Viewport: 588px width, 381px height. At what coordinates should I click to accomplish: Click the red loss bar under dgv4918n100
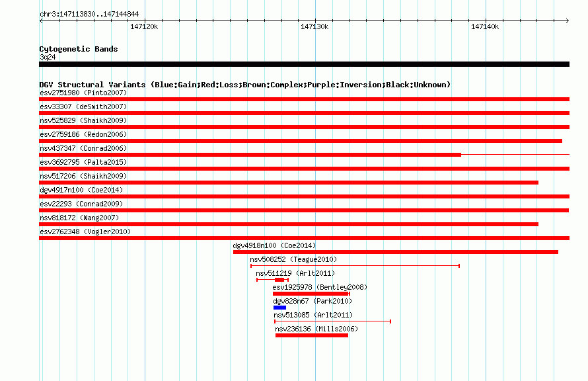(x=396, y=252)
